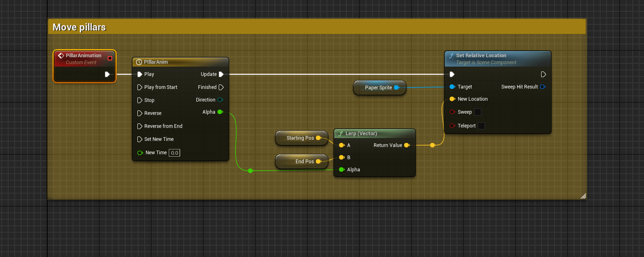Click the timeline Alpha output pin
The width and height of the screenshot is (644, 257).
point(220,112)
